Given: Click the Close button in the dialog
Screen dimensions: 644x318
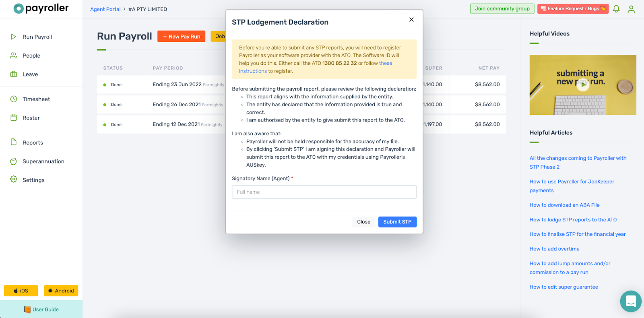Looking at the screenshot, I should tap(363, 222).
